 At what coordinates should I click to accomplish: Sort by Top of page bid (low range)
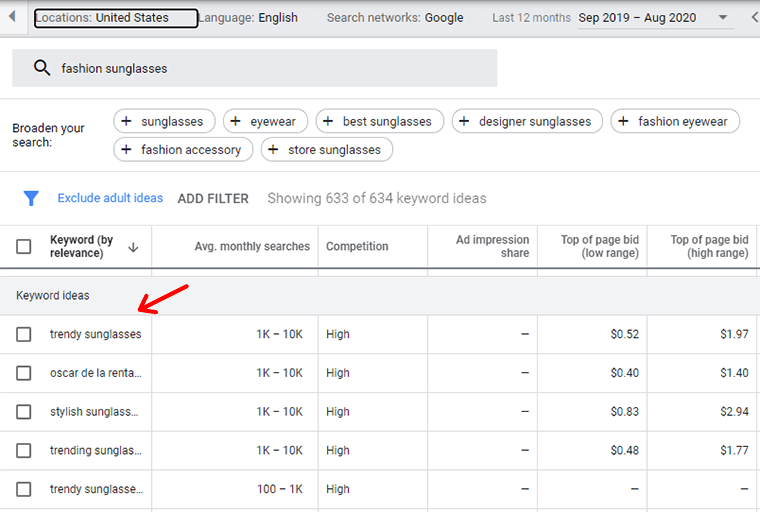pyautogui.click(x=600, y=246)
